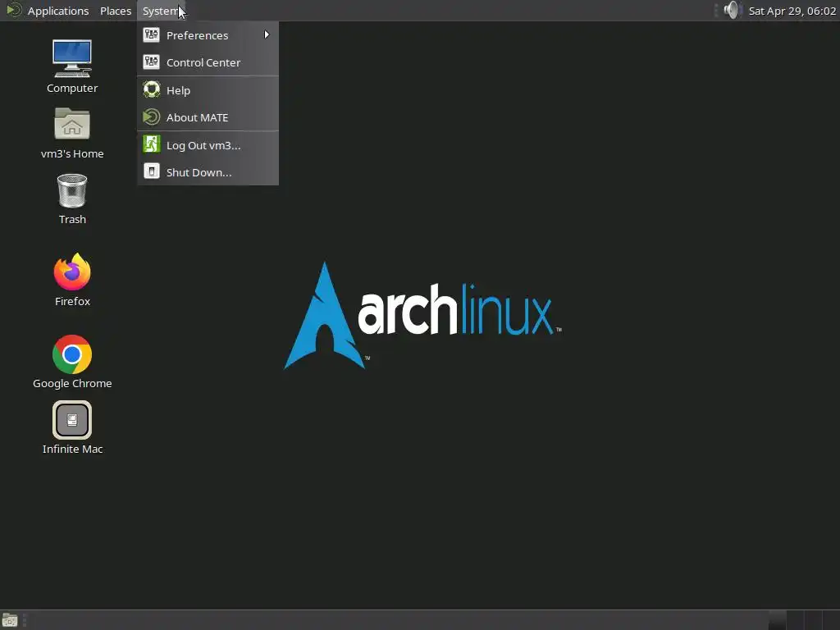Launch Google Chrome from the desktop
The width and height of the screenshot is (840, 630).
[x=72, y=362]
